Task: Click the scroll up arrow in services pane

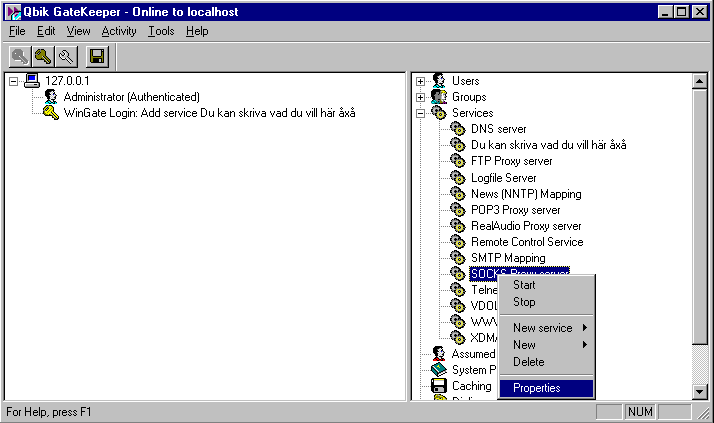Action: 699,81
